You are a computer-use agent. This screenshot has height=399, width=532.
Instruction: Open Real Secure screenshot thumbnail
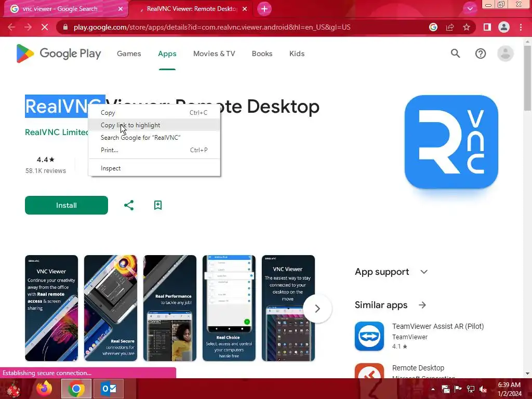point(111,308)
